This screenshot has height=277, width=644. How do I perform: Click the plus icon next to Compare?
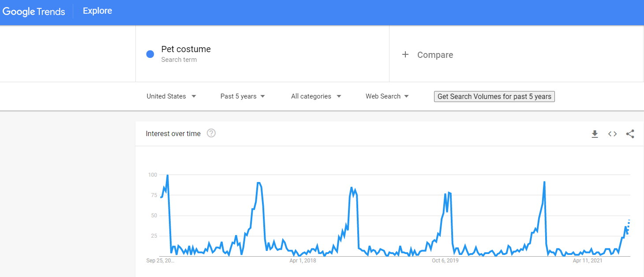pyautogui.click(x=405, y=55)
